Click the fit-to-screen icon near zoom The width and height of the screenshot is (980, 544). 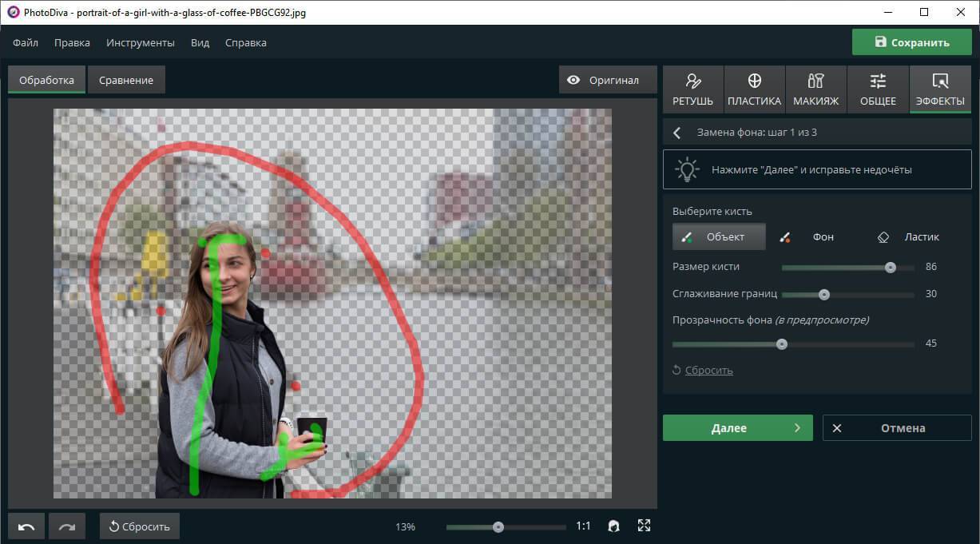613,526
